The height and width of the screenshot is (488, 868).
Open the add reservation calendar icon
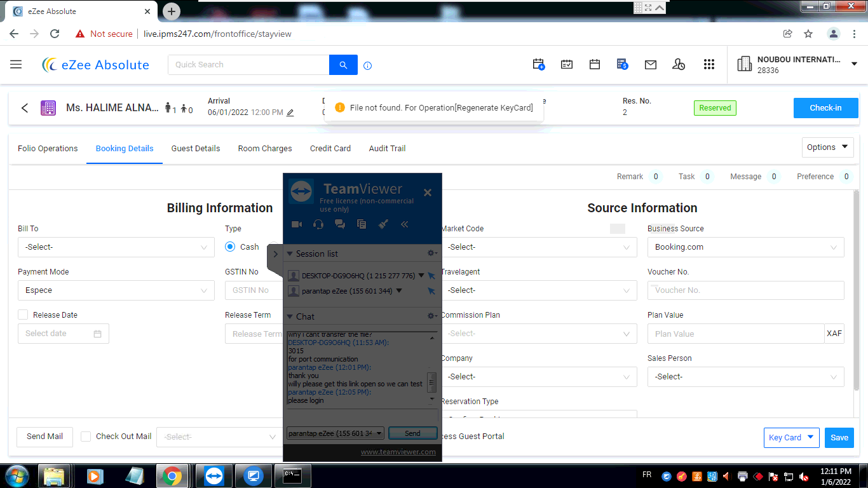point(538,64)
